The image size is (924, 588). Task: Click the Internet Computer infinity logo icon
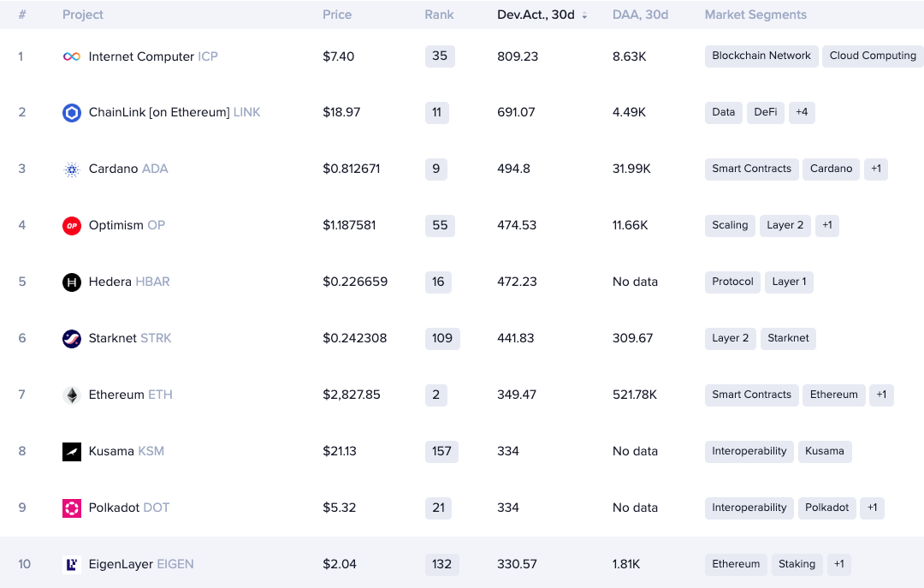tap(72, 56)
